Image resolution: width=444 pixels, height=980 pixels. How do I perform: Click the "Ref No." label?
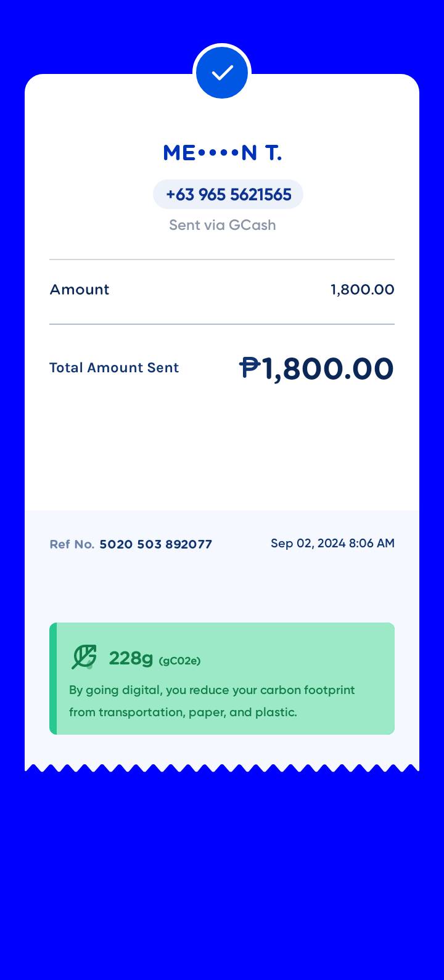[x=72, y=544]
